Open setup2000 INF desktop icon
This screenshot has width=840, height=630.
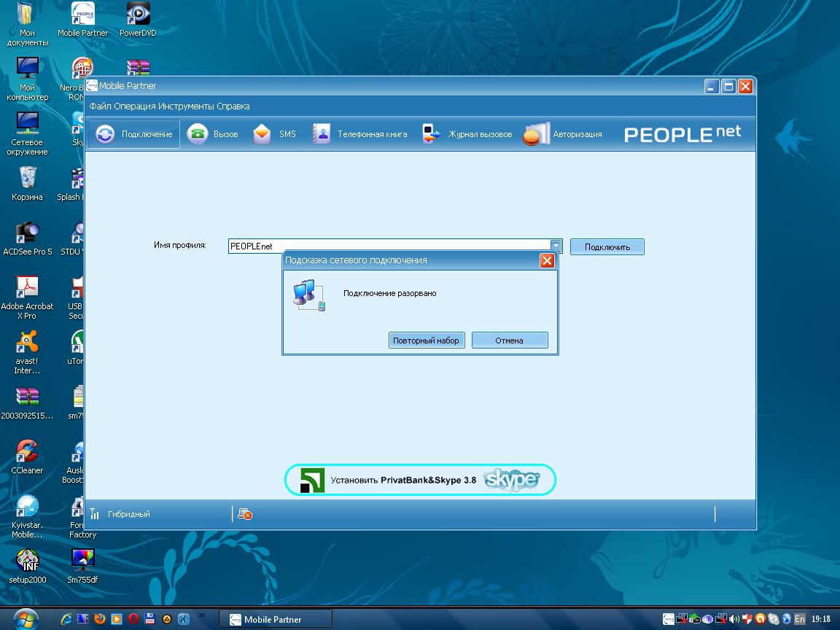pos(27,567)
